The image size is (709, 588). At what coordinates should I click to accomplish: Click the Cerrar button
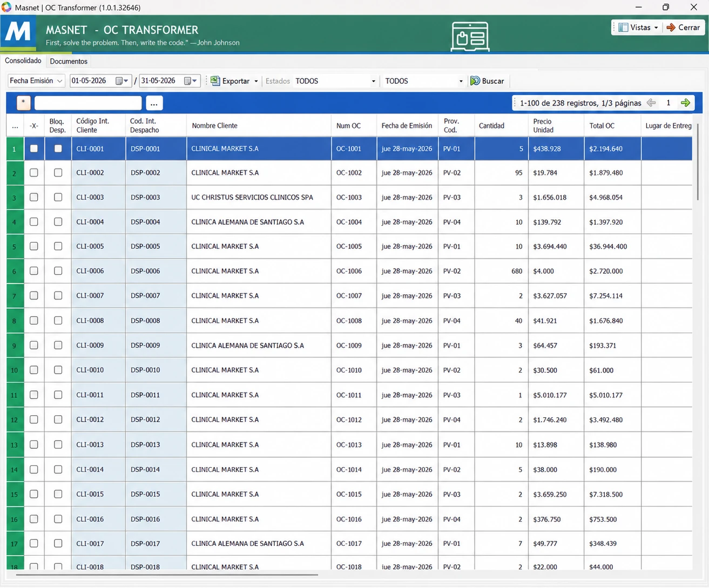pos(684,28)
